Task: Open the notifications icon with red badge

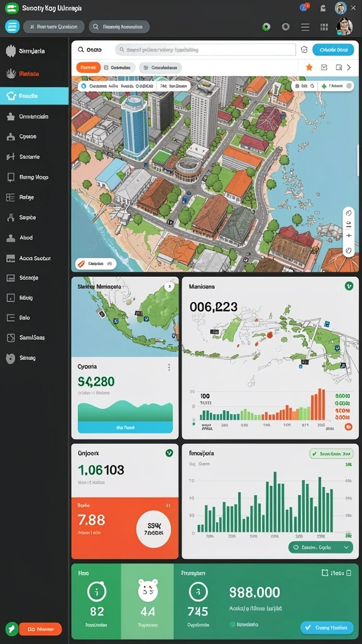Action: tap(304, 7)
